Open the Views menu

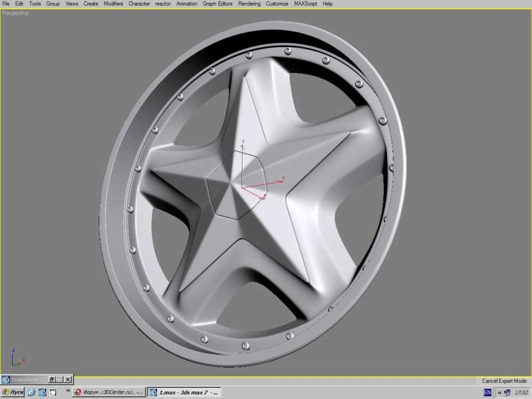(72, 4)
